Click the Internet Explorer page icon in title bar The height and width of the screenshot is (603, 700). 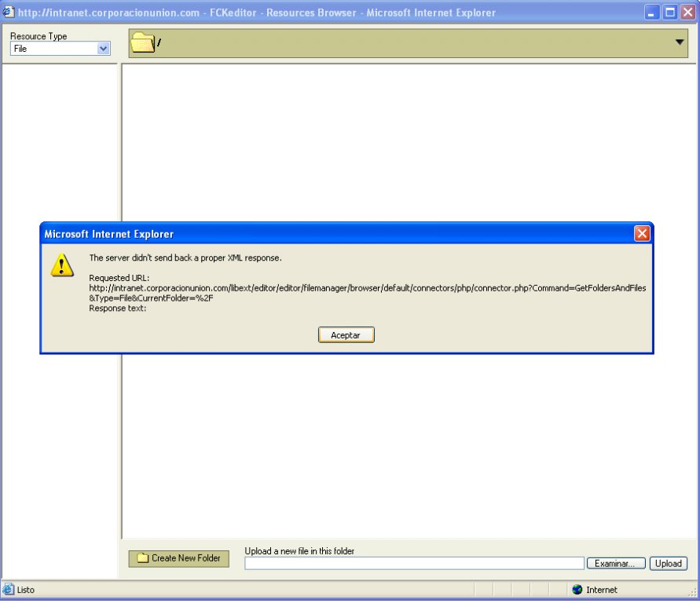8,12
